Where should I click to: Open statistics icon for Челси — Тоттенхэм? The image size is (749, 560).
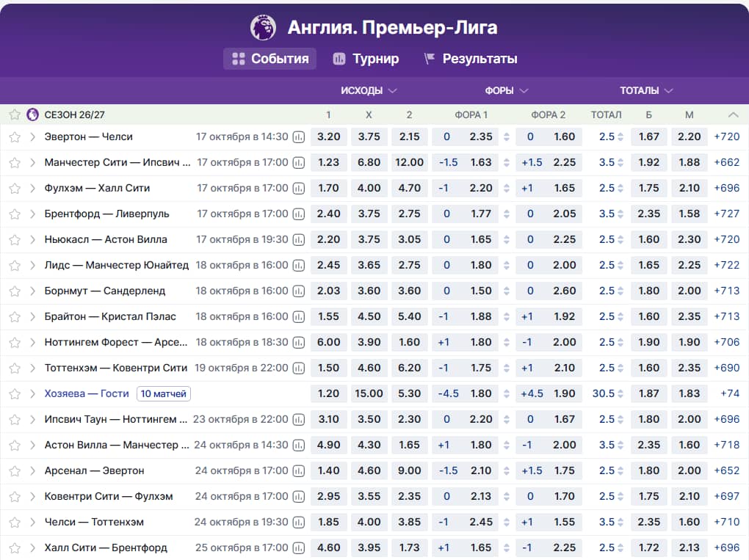click(x=299, y=523)
